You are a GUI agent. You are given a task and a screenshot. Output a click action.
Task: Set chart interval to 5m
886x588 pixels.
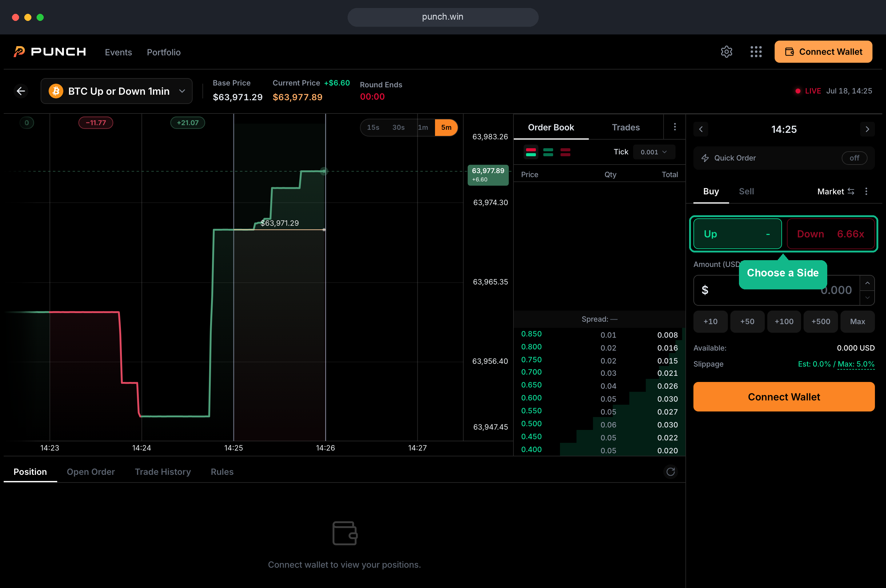point(446,128)
